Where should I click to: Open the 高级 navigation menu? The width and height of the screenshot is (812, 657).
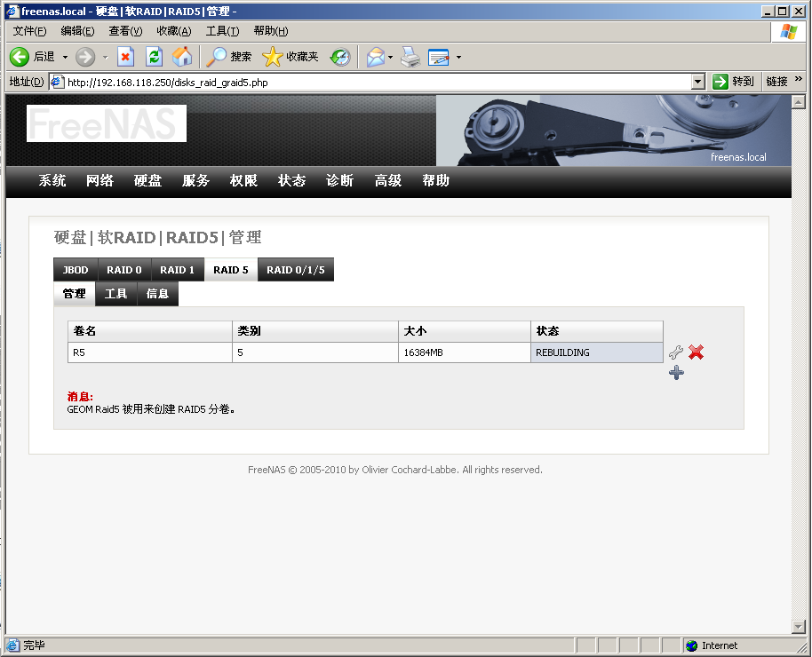pos(388,180)
